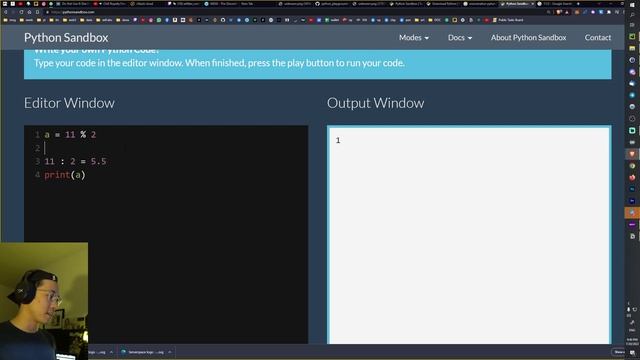Click the webcam overlay thumbnail
Viewport: 640px width, 360px height.
(x=44, y=301)
